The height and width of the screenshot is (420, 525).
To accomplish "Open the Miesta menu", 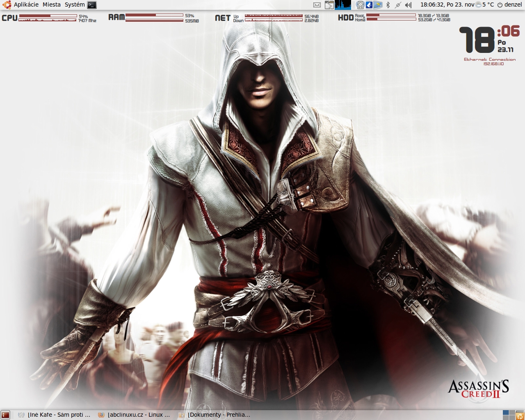I will tap(52, 5).
